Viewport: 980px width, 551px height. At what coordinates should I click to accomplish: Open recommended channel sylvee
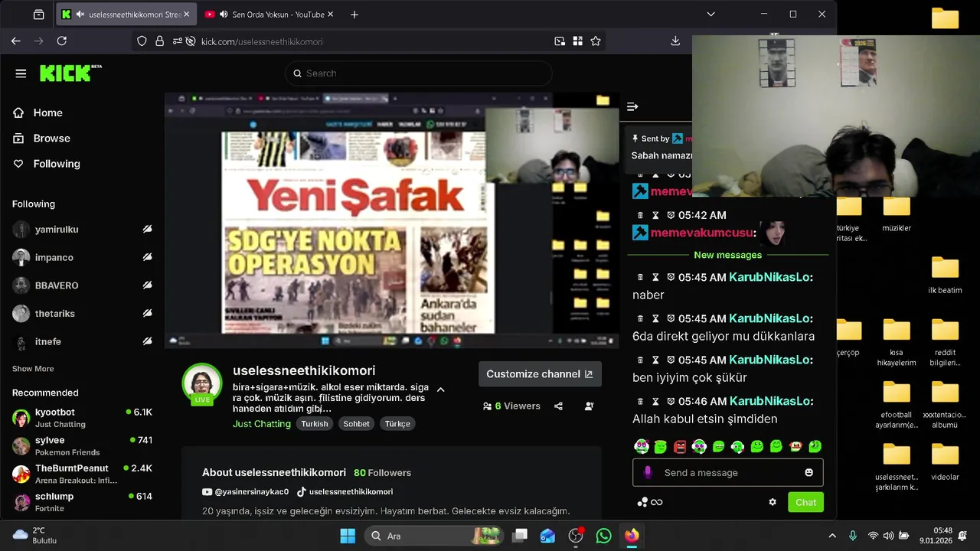(82, 445)
